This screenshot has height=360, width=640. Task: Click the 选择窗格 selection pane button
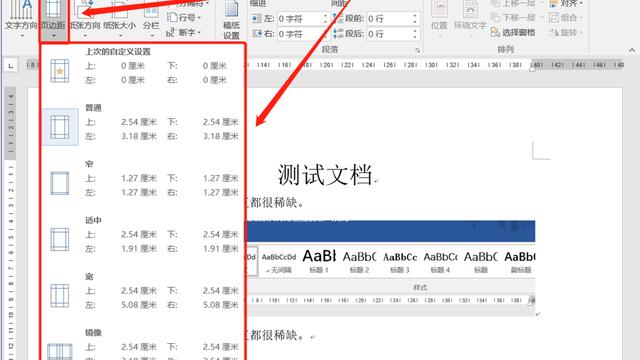tap(513, 32)
